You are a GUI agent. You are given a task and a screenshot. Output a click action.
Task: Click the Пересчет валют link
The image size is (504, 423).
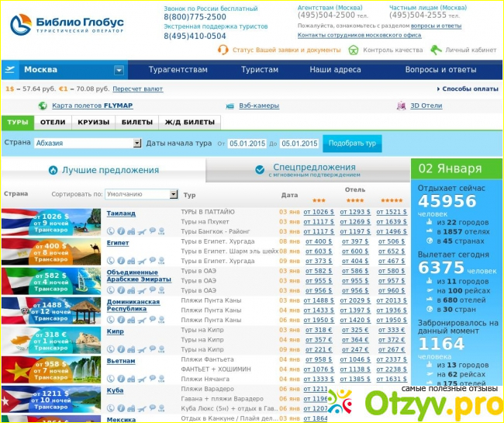pos(138,89)
